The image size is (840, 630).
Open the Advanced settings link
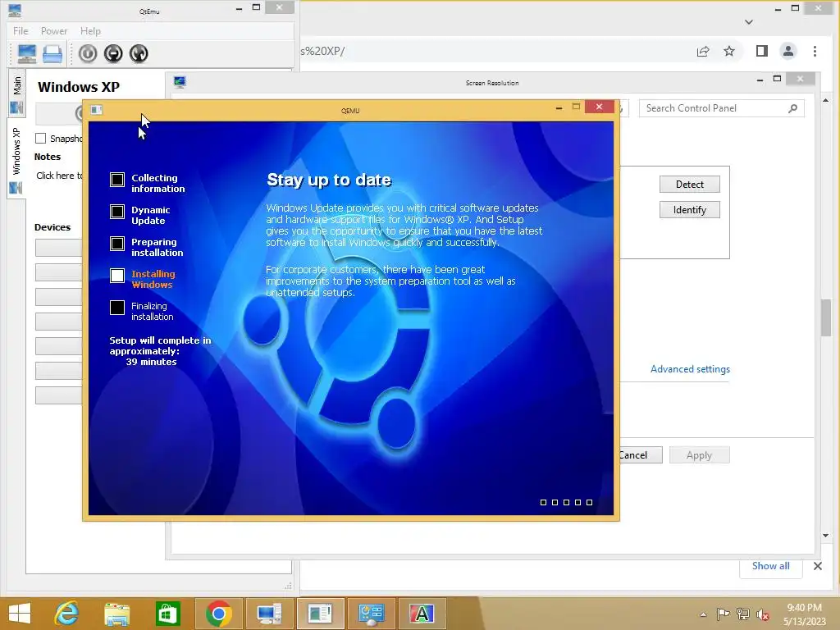[x=690, y=369]
